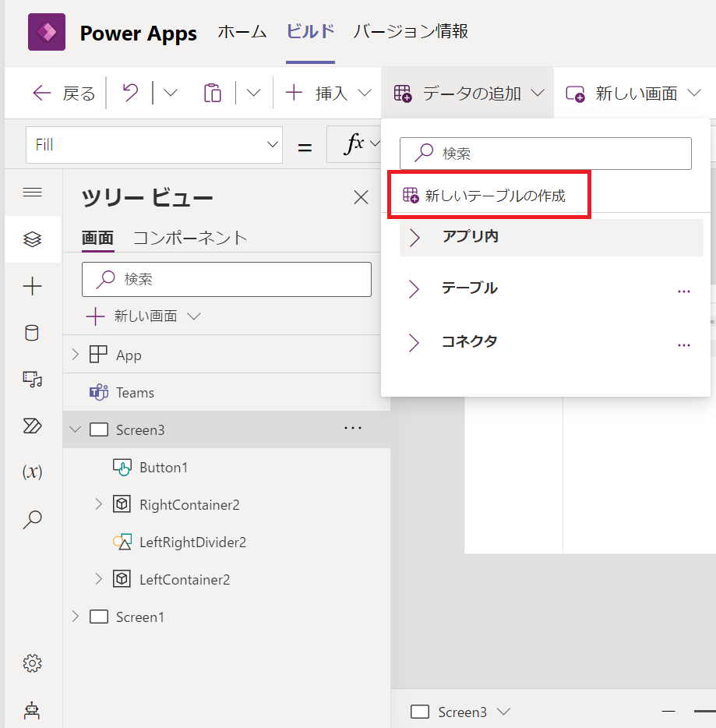Viewport: 716px width, 728px height.
Task: Close the ツリー ビュー panel
Action: click(x=361, y=197)
